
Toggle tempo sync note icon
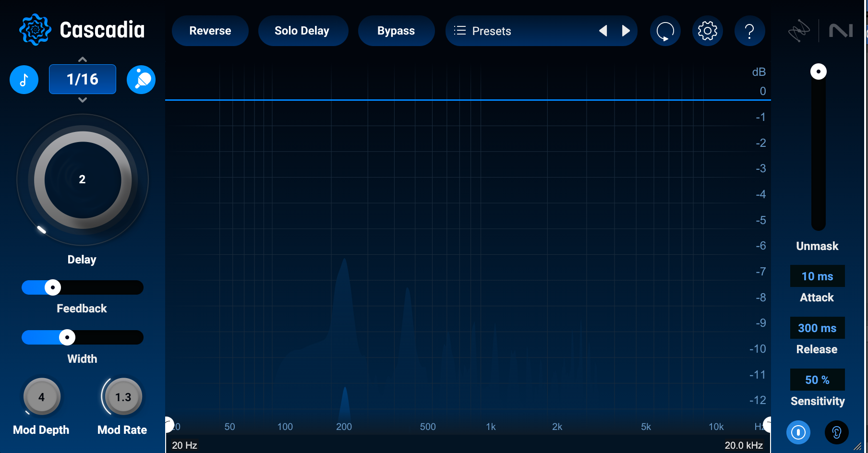click(24, 80)
